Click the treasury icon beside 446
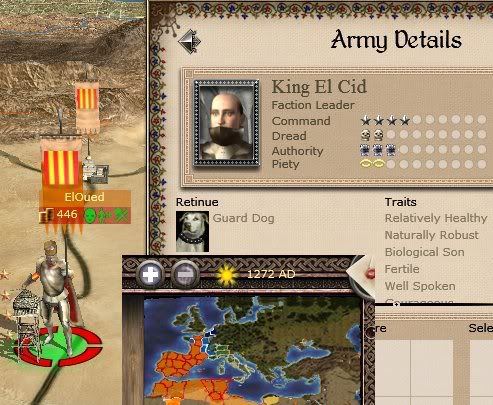This screenshot has width=493, height=405. (x=47, y=215)
